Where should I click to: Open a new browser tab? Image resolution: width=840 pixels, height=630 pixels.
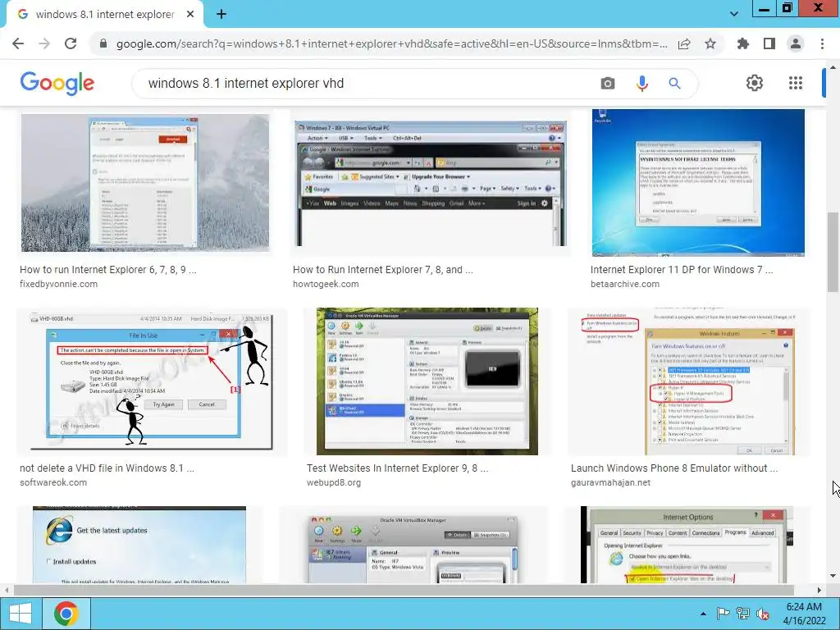coord(221,15)
